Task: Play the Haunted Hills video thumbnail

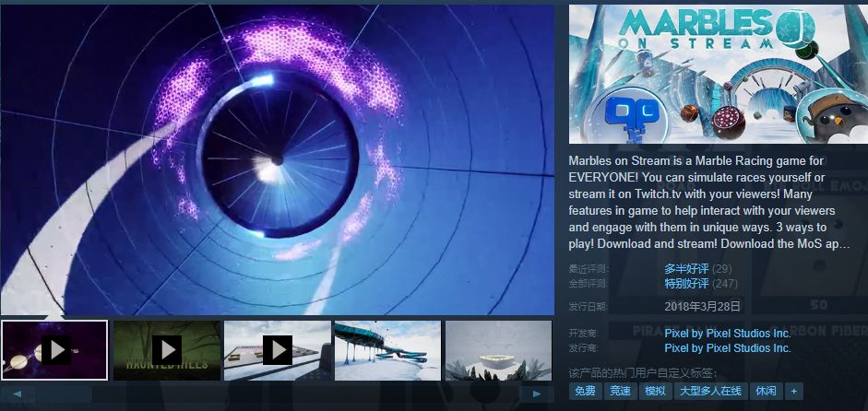Action: point(167,350)
